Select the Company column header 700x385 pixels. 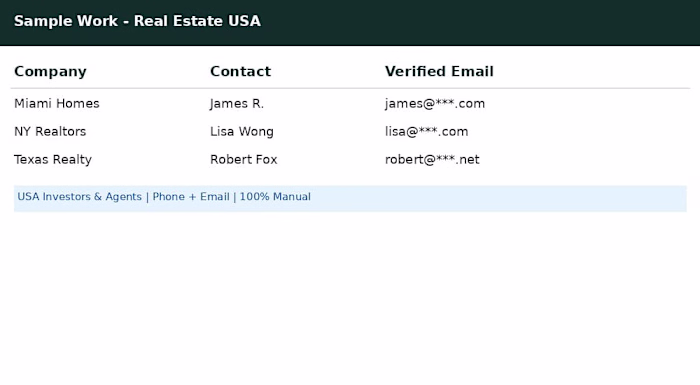point(50,71)
